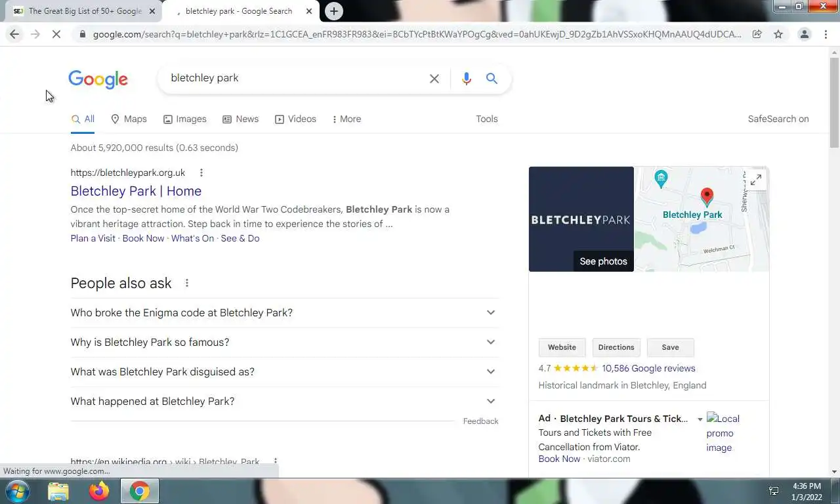Open the Plan a Visit sitelink
The width and height of the screenshot is (840, 504).
pyautogui.click(x=93, y=238)
